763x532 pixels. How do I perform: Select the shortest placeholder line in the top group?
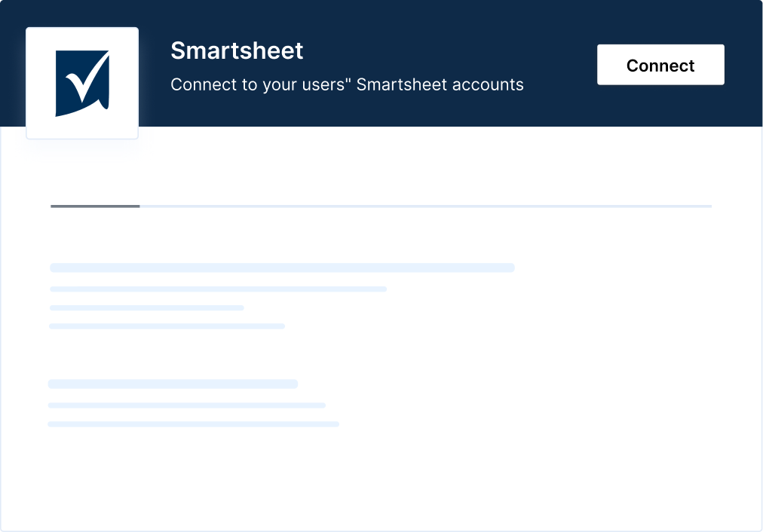146,307
